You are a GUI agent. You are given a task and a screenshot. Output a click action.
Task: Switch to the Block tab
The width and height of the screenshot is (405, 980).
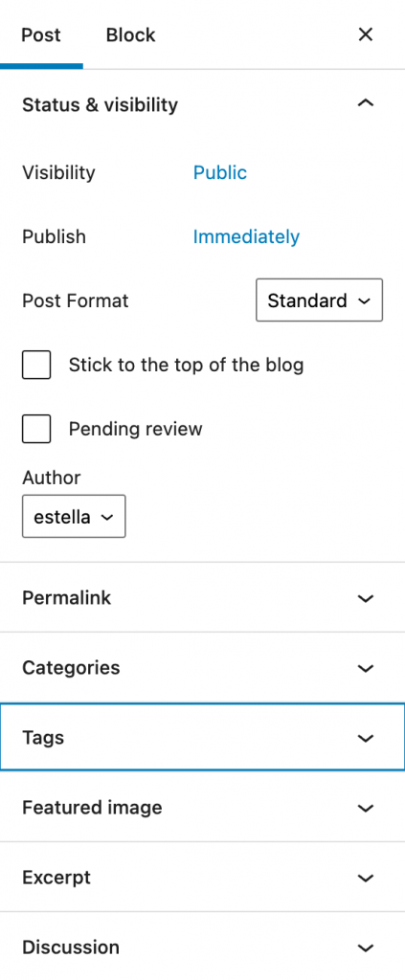pos(130,34)
